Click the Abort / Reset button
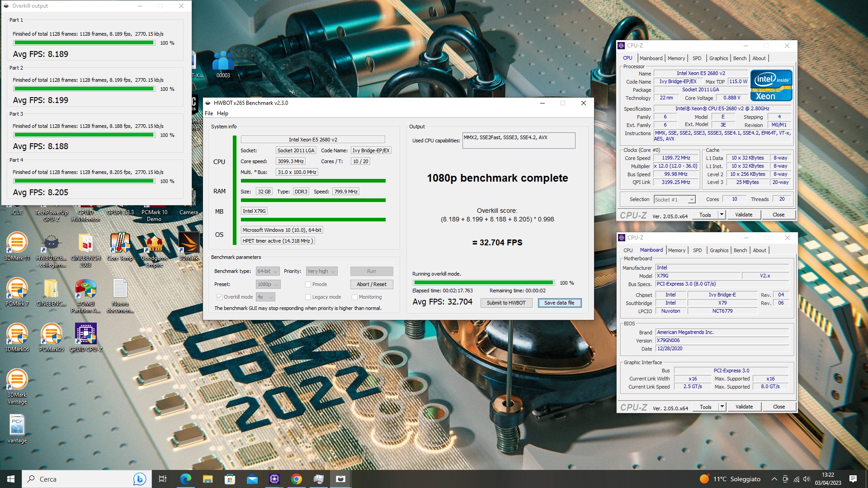Screen dimensions: 868x488 [372, 284]
